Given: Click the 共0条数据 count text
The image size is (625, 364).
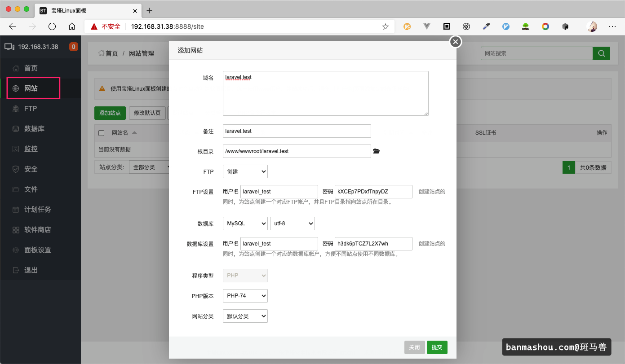Looking at the screenshot, I should click(593, 167).
